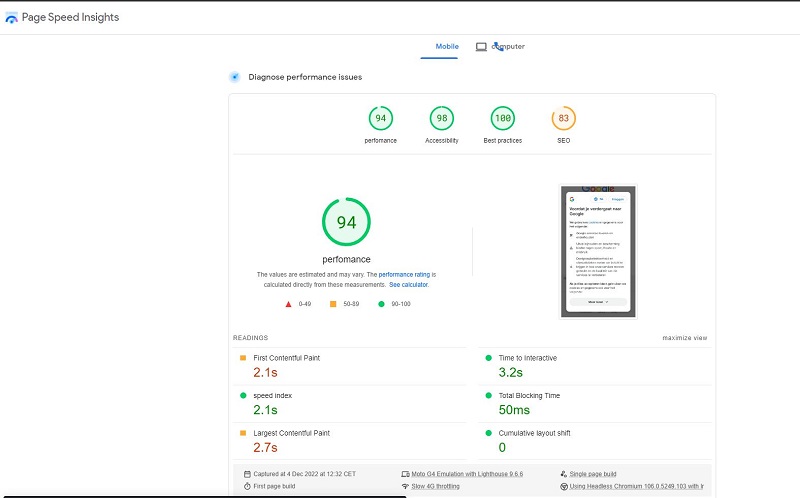Image resolution: width=800 pixels, height=498 pixels.
Task: Select the 100 Best practices gauge
Action: tap(503, 118)
